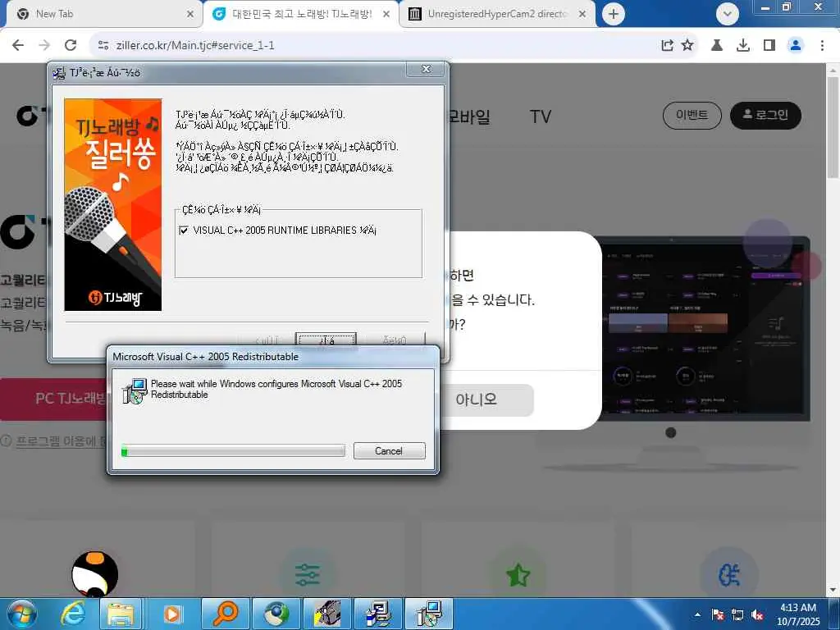Click the TJ installer banner image
Screen dimensions: 840x630
113,204
